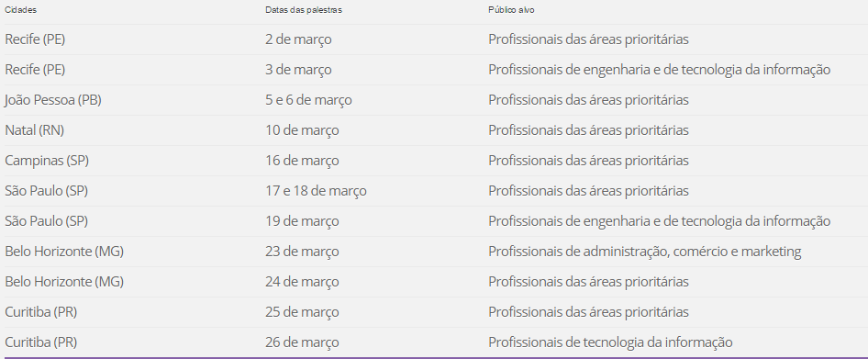Click the 19 de março date

302,221
